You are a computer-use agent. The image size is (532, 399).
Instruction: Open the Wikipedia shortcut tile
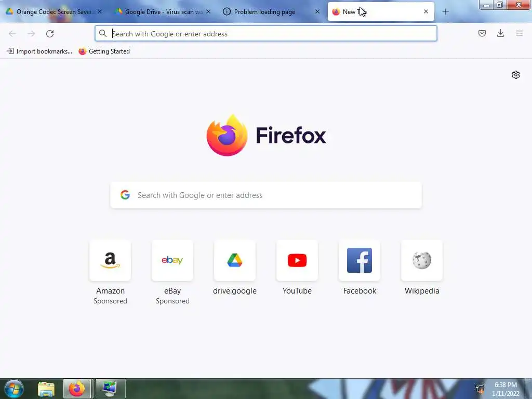[x=422, y=261]
